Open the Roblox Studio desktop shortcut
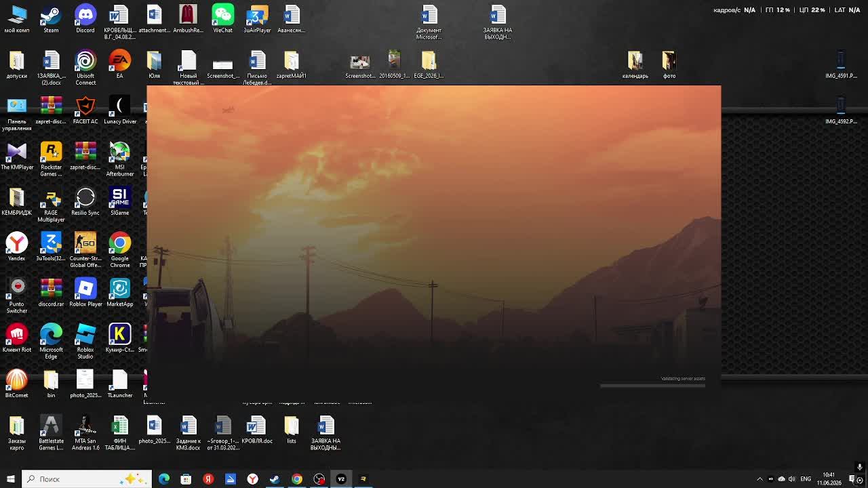 (85, 341)
